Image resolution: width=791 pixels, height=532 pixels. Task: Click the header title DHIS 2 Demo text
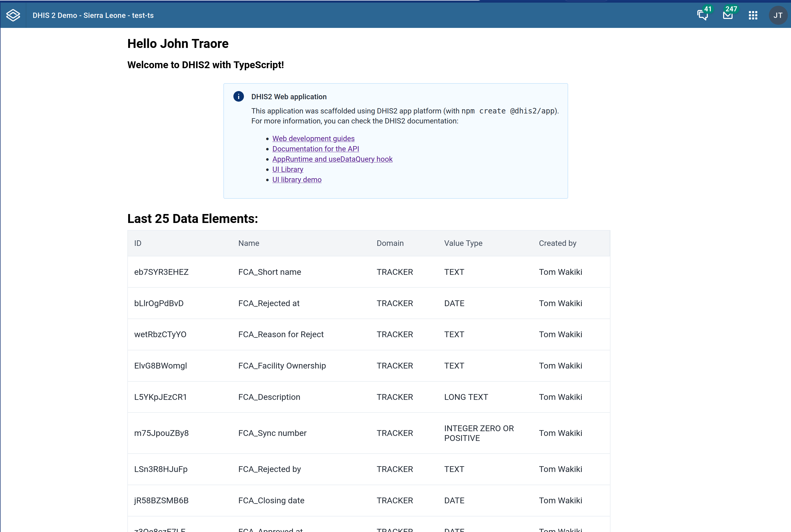click(x=93, y=15)
